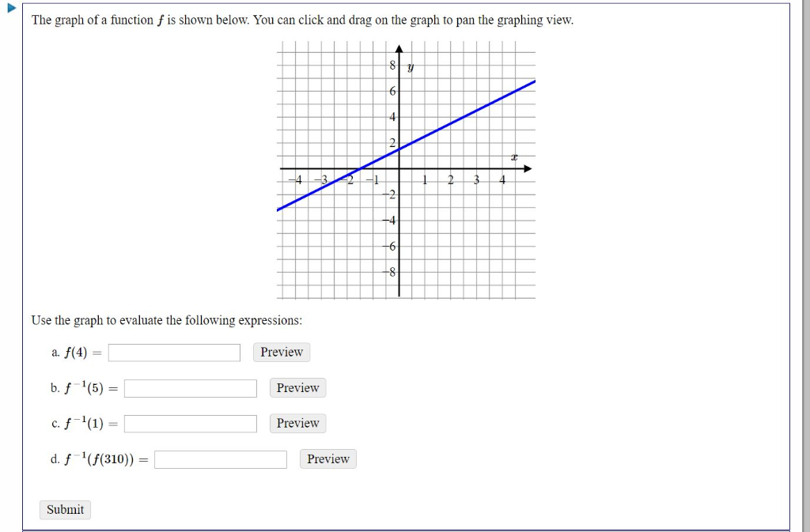
Task: Click the Submit button
Action: coord(64,509)
